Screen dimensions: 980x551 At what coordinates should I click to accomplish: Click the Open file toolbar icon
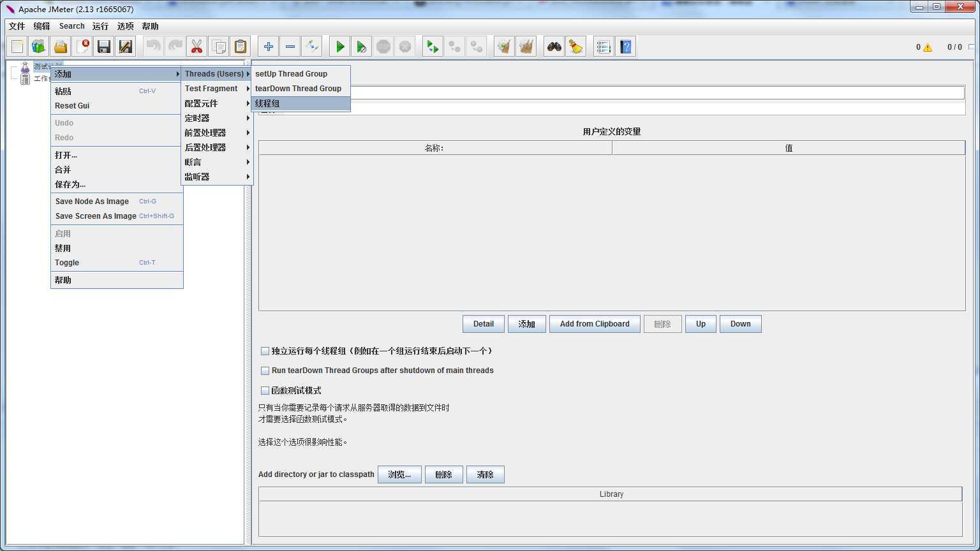pyautogui.click(x=61, y=47)
